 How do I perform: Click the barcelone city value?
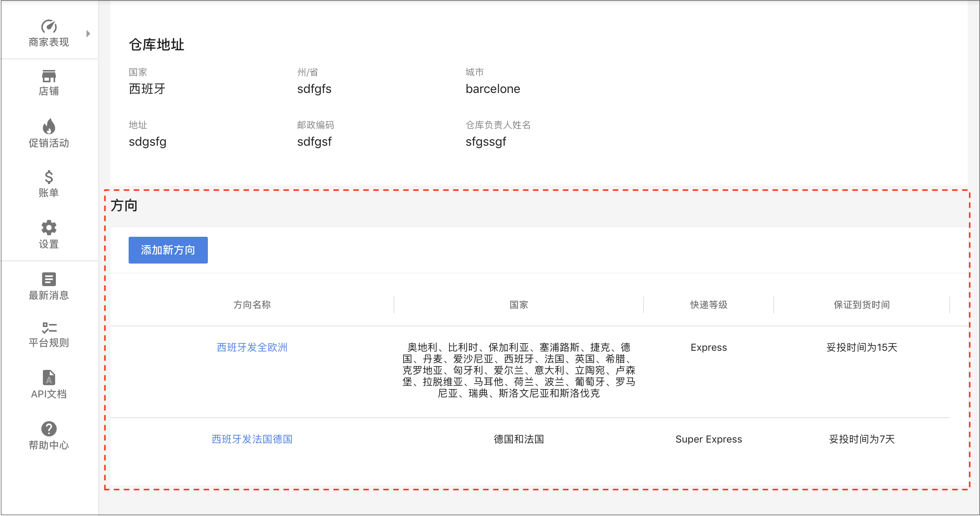[x=493, y=89]
